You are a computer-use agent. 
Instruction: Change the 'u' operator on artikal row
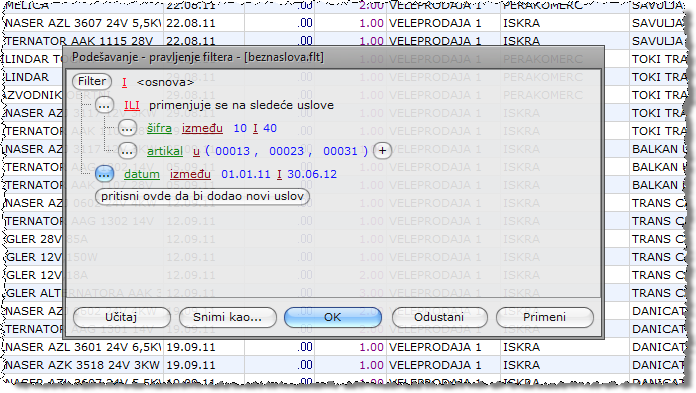[196, 151]
